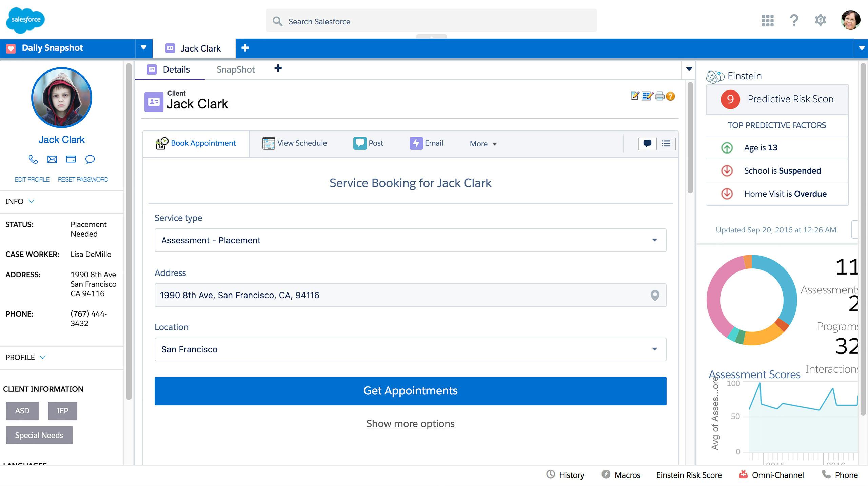Open the Daily Snapshot dropdown arrow

pyautogui.click(x=144, y=48)
